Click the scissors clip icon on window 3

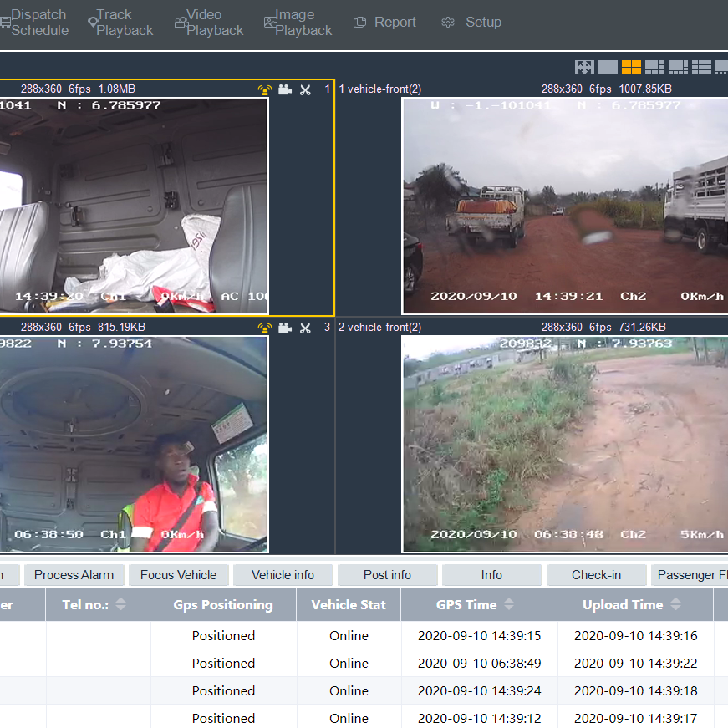pyautogui.click(x=305, y=328)
